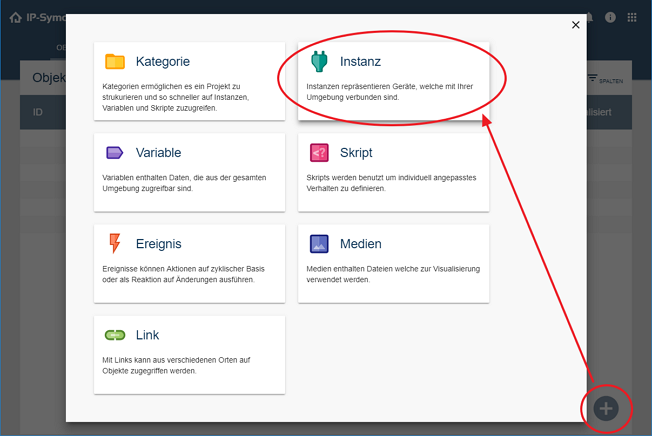This screenshot has width=652, height=436.
Task: Click the info icon in top bar
Action: (610, 17)
